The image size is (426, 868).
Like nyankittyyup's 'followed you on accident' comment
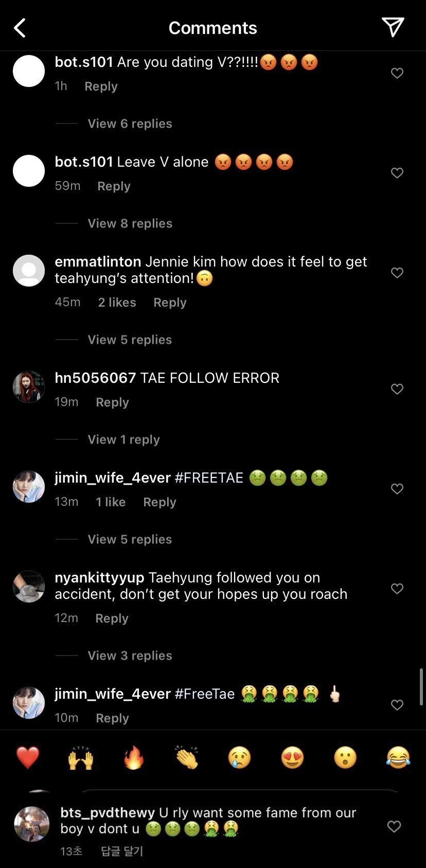click(x=397, y=589)
